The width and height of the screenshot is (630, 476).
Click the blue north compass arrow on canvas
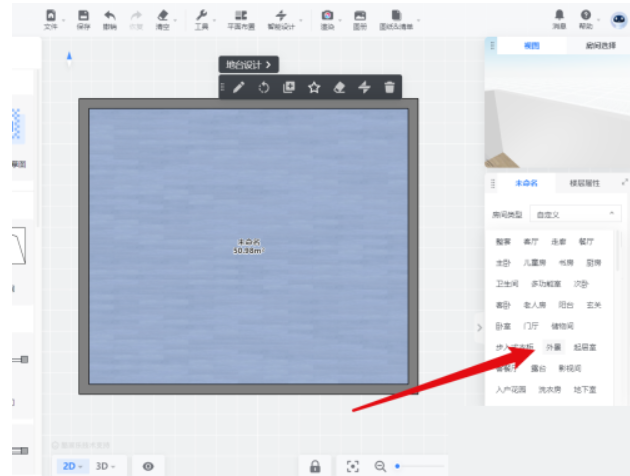point(69,58)
